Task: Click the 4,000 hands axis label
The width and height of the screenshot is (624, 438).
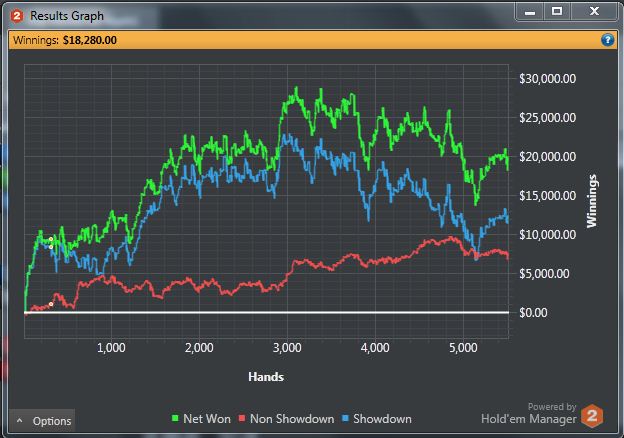Action: pos(375,348)
